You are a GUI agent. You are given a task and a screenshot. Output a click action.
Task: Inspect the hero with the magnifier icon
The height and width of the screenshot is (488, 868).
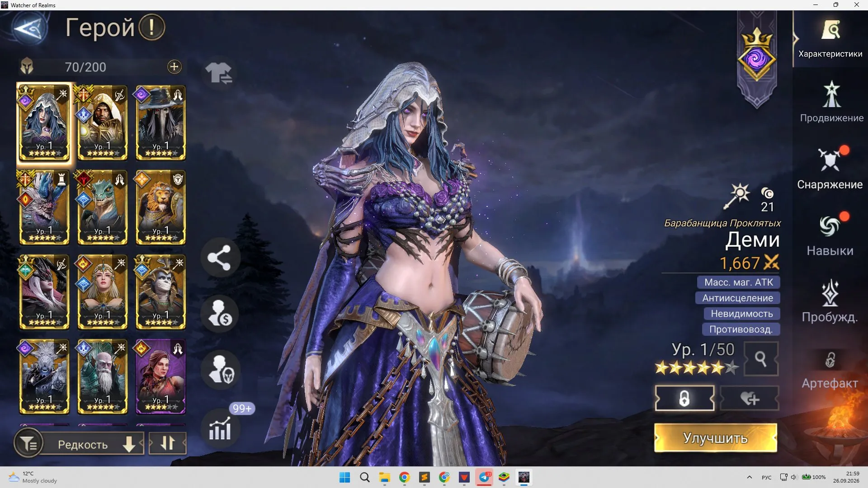(761, 359)
